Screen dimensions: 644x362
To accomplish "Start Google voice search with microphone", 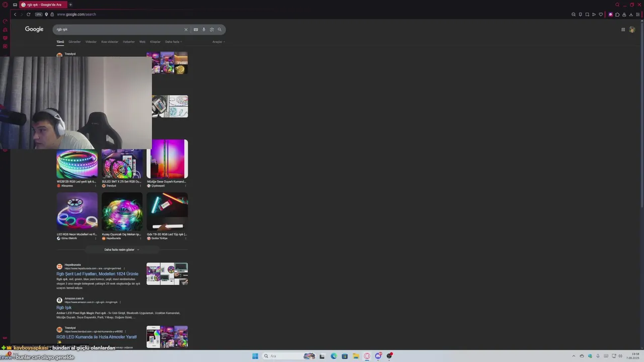I will pyautogui.click(x=204, y=29).
